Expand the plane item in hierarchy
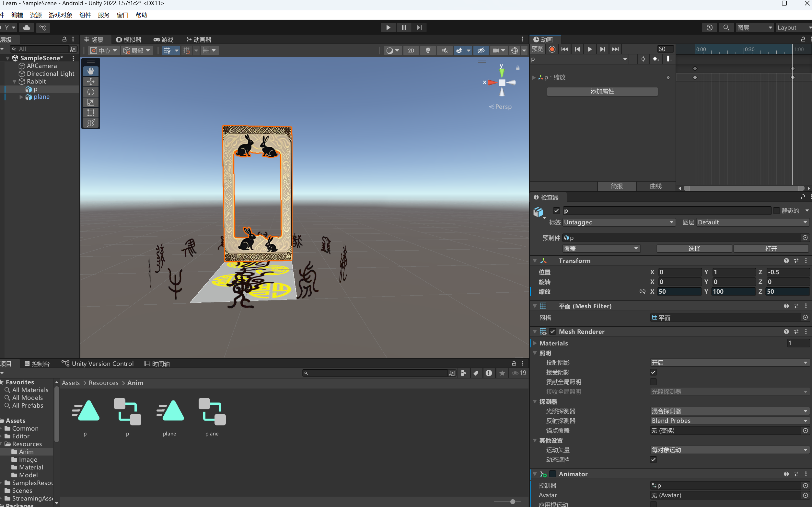This screenshot has width=812, height=507. tap(21, 97)
